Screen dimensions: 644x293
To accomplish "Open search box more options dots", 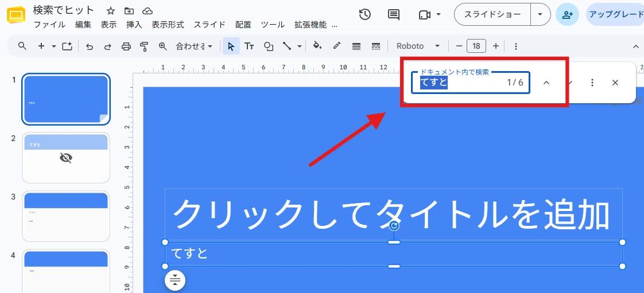I will (592, 83).
